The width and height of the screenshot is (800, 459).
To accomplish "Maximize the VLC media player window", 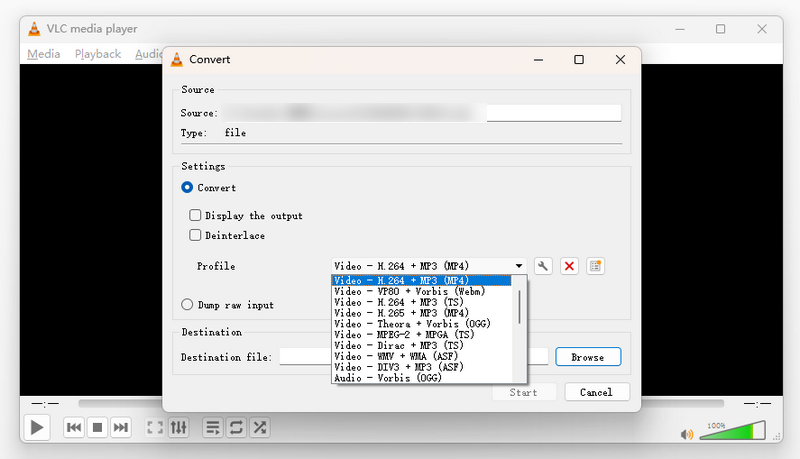I will pos(720,29).
